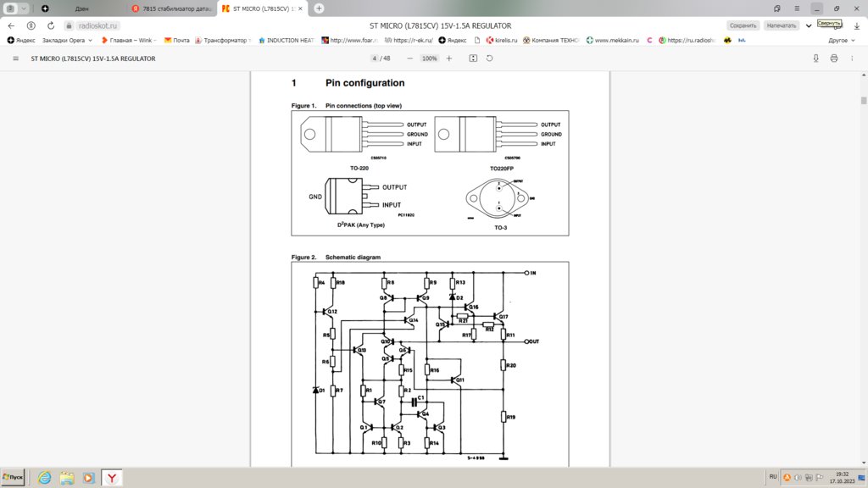Open pinned tab with black circle icon

(x=45, y=8)
